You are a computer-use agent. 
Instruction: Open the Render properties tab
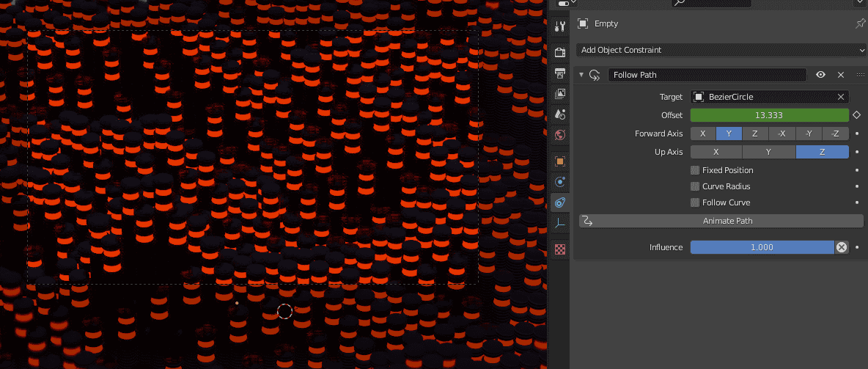560,52
